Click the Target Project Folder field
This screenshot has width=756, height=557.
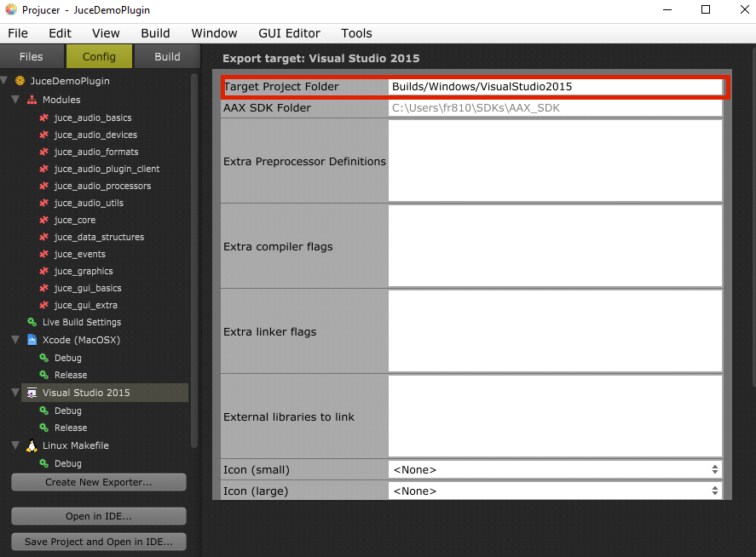555,87
